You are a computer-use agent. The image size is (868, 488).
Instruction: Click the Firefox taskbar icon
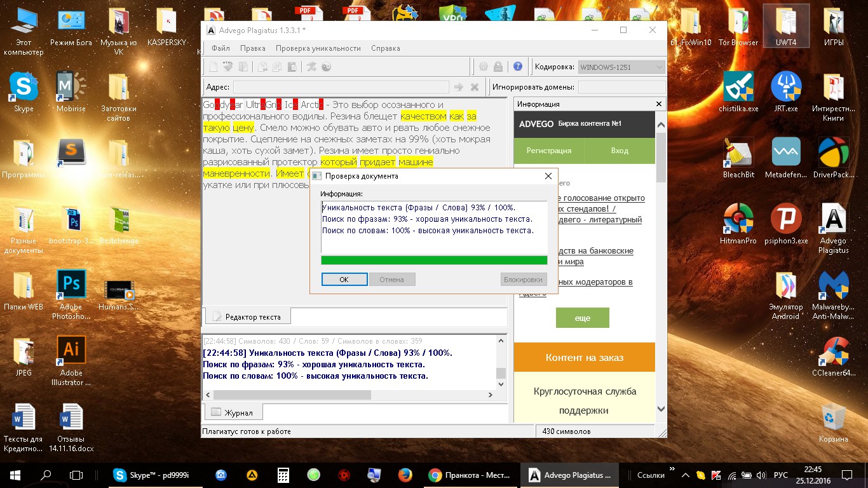(x=405, y=475)
